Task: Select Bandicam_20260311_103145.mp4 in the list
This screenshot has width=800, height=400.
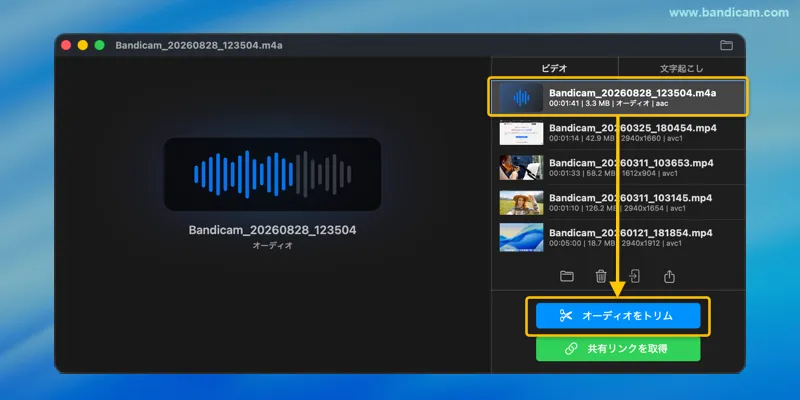Action: coord(618,203)
